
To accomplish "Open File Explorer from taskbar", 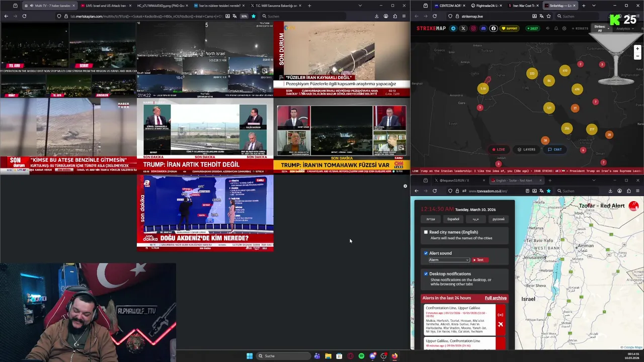I will (328, 356).
